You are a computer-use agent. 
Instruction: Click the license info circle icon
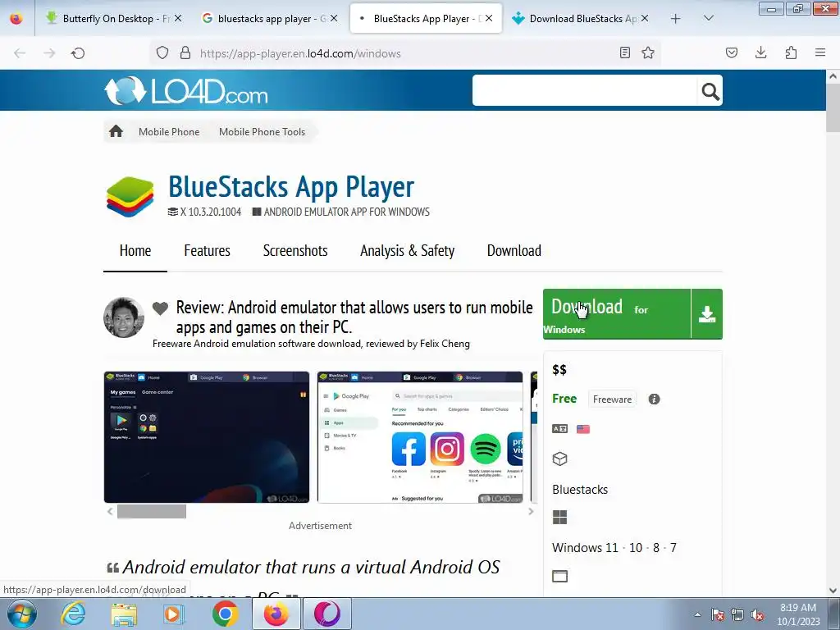pos(654,399)
